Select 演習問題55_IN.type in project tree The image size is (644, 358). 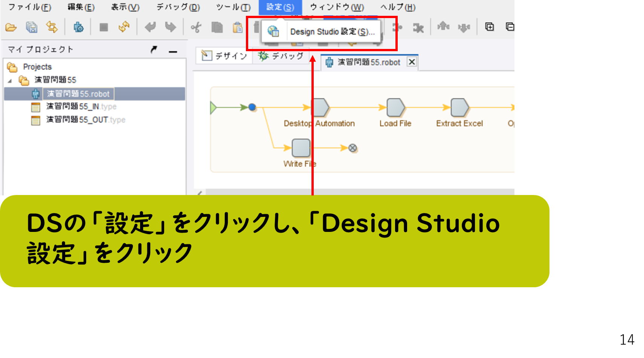click(74, 107)
